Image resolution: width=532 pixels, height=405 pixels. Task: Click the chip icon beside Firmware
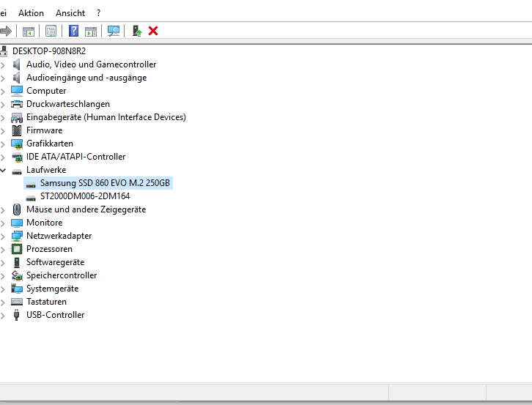pyautogui.click(x=17, y=130)
